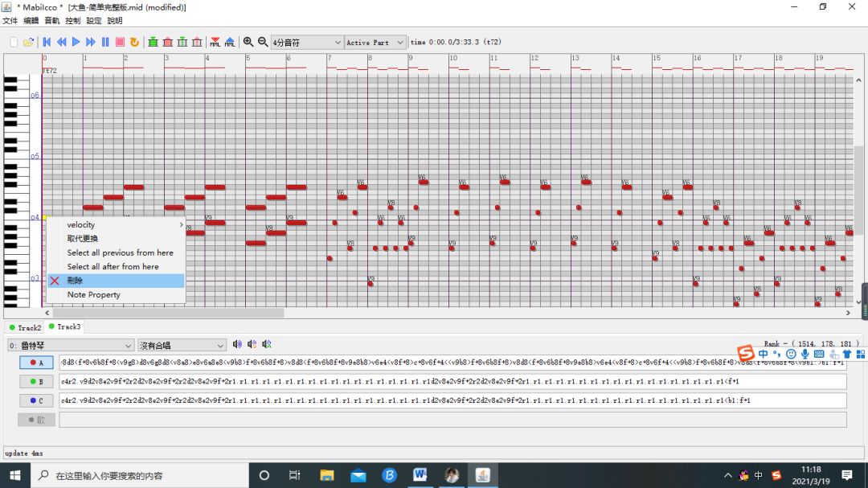The height and width of the screenshot is (488, 868).
Task: Click the open file folder icon
Action: pos(28,42)
